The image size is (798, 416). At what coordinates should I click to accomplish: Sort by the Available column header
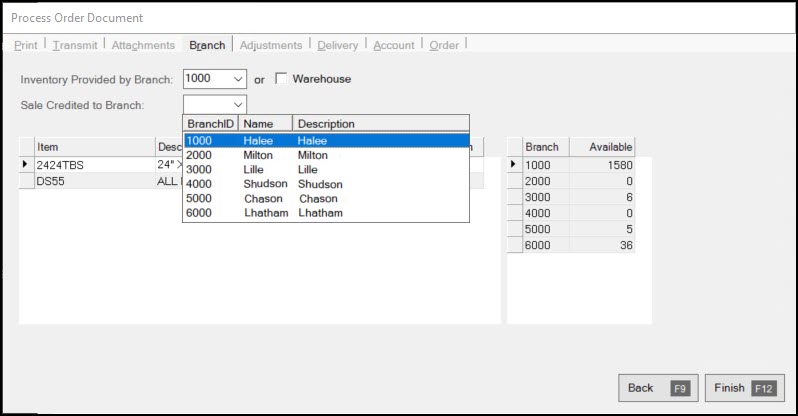click(602, 147)
